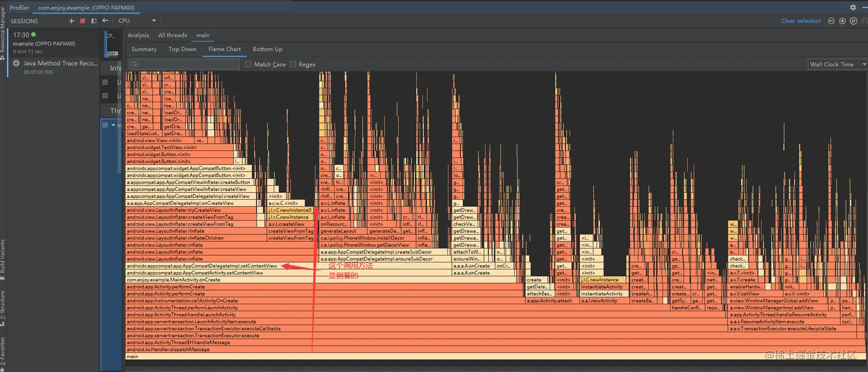Screen dimensions: 868x372
Task: Select the a.a.I.newActivity bar
Action: [x=604, y=301]
